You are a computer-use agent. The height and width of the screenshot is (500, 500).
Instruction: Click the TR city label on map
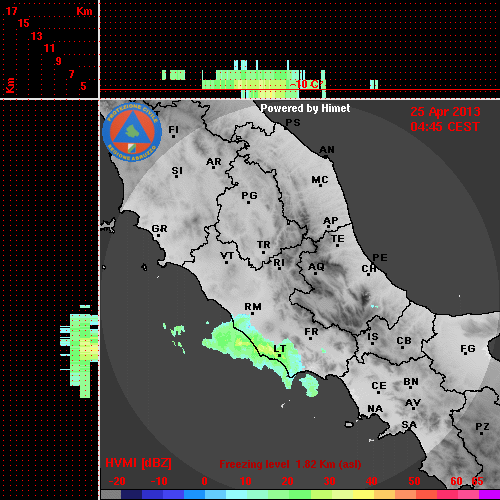(264, 245)
